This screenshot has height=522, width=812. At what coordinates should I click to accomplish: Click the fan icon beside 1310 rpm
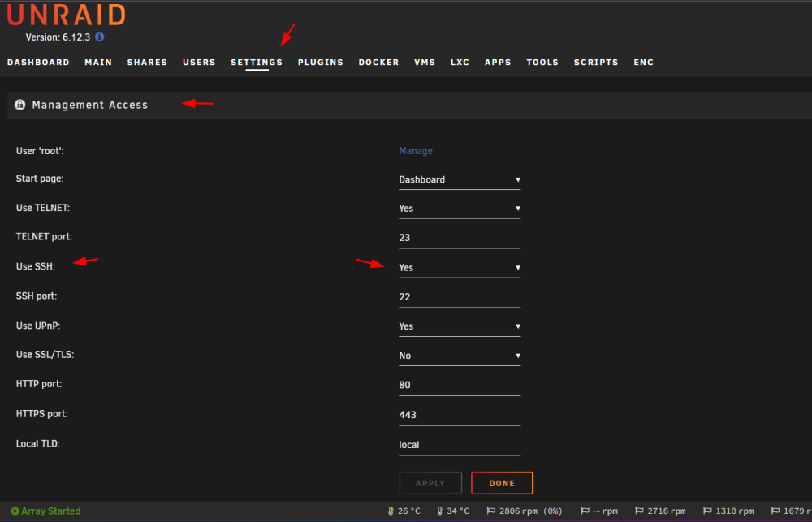[x=707, y=511]
